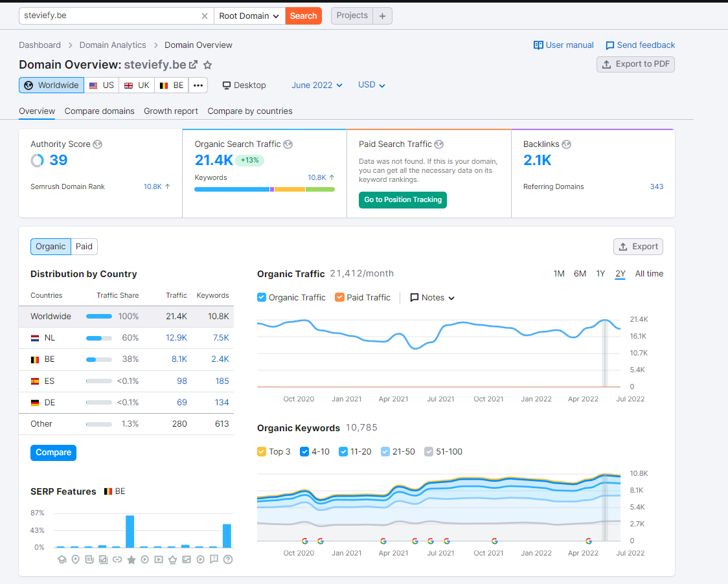Toggle the 51-100 keywords checkbox
This screenshot has height=584, width=728.
429,451
